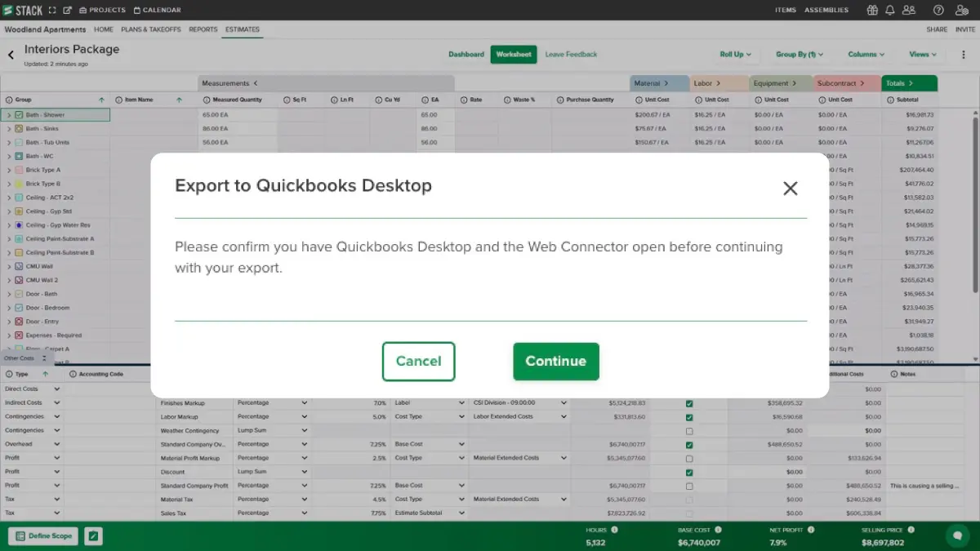Open the external link icon in top bar
Image resolution: width=980 pixels, height=551 pixels.
click(68, 10)
